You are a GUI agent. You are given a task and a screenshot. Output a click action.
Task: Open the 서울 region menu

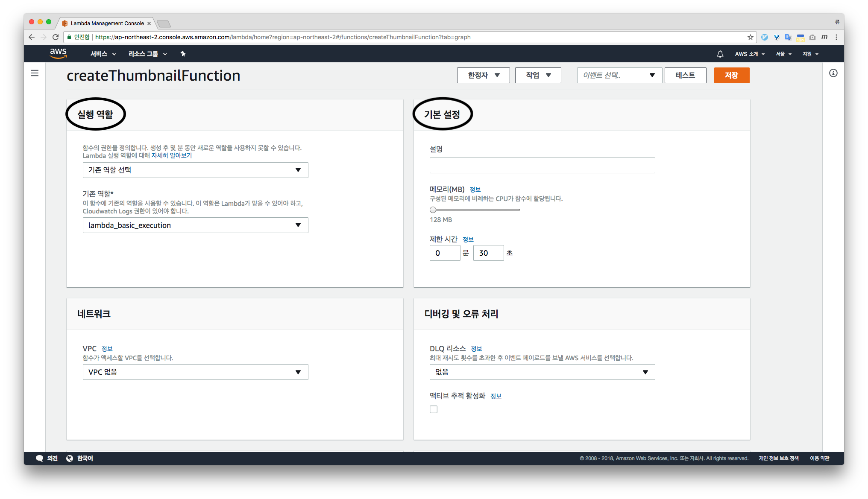click(783, 54)
